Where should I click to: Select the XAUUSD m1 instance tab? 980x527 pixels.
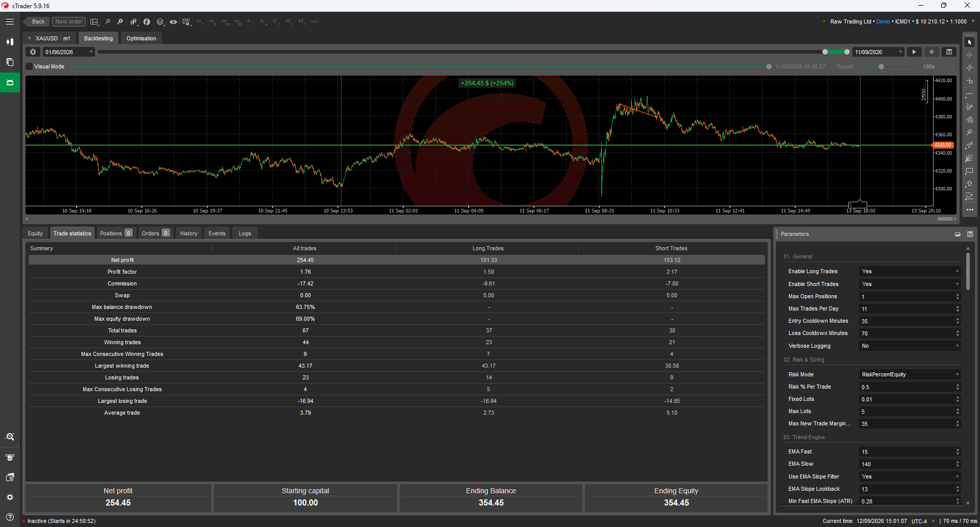tap(50, 38)
